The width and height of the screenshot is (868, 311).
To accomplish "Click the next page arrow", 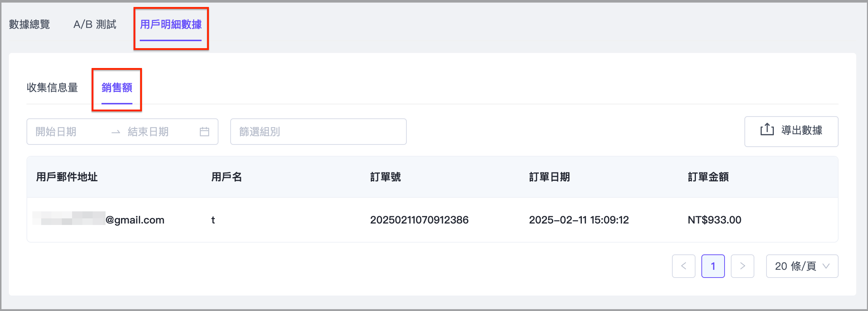I will (742, 266).
